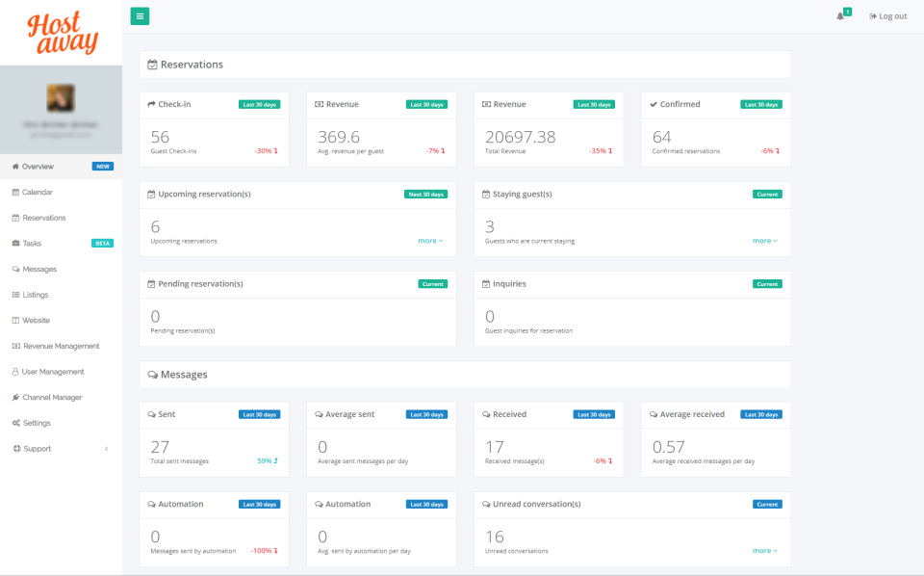Click the Support lifebuoy icon
This screenshot has height=576, width=924.
(16, 449)
